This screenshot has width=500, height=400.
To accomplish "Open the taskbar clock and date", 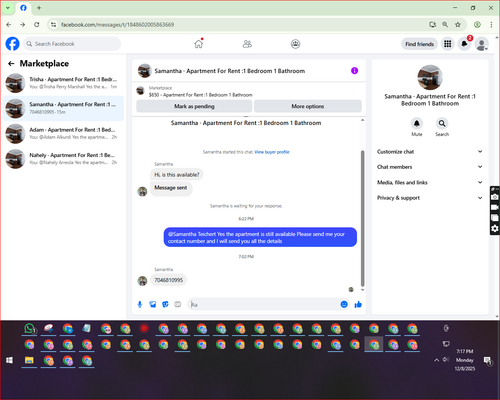I will pos(465,360).
